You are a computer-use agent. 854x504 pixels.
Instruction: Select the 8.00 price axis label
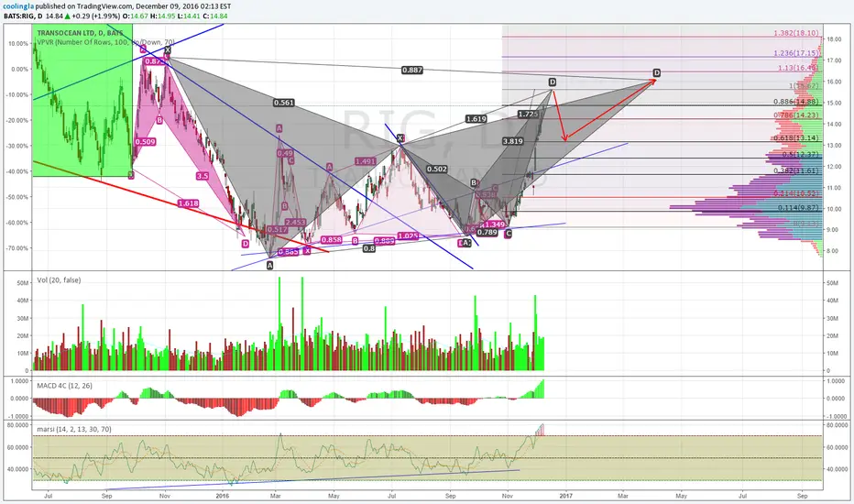[x=833, y=251]
